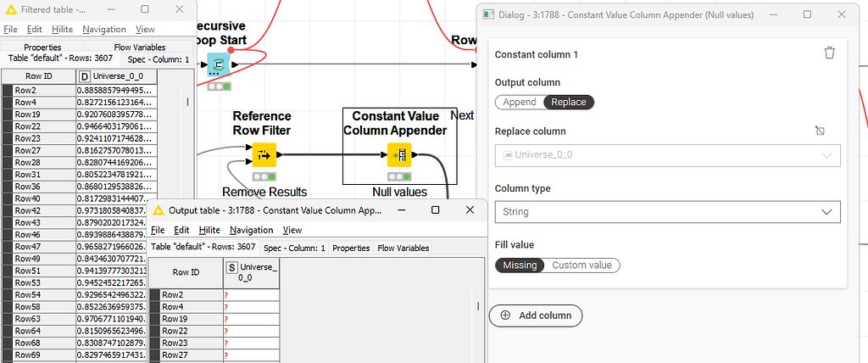868x363 pixels.
Task: Switch to Properties tab in Filtered table
Action: [x=42, y=47]
